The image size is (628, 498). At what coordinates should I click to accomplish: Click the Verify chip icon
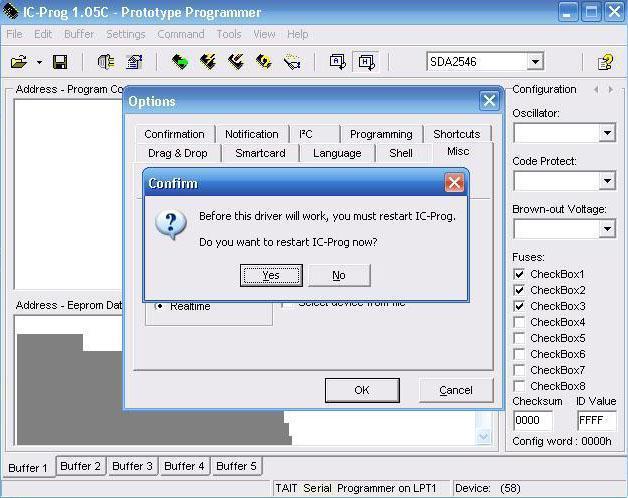point(292,62)
